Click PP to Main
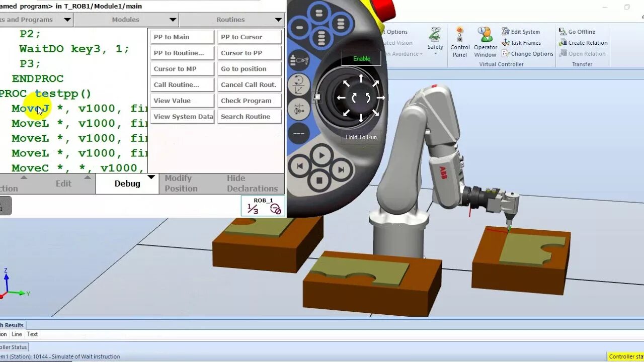Screen dimensions: 644x362 [x=182, y=37]
